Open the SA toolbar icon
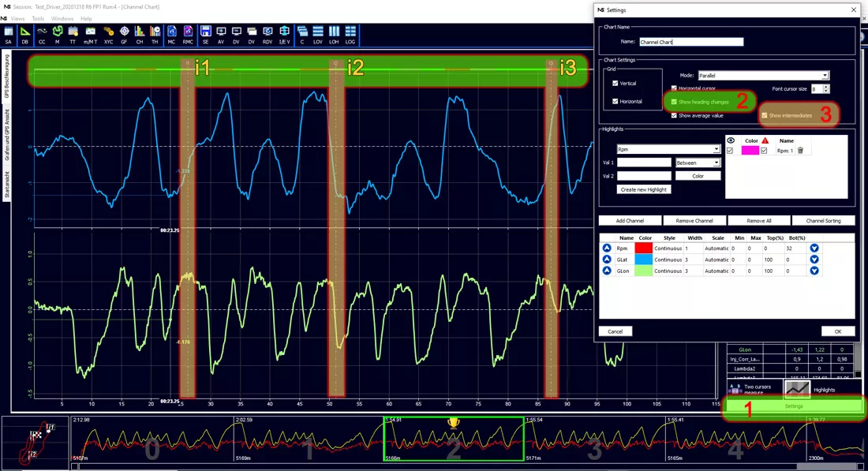Screen dimensions: 868x471 click(9, 34)
